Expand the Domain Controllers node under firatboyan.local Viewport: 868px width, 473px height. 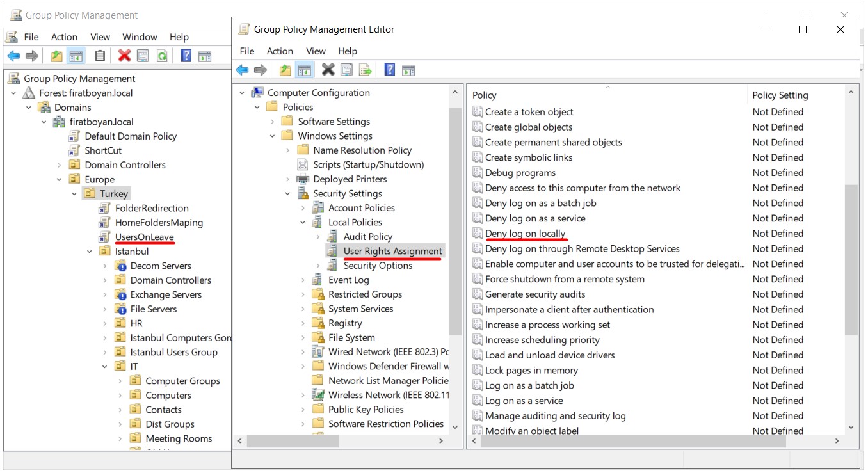[x=59, y=165]
